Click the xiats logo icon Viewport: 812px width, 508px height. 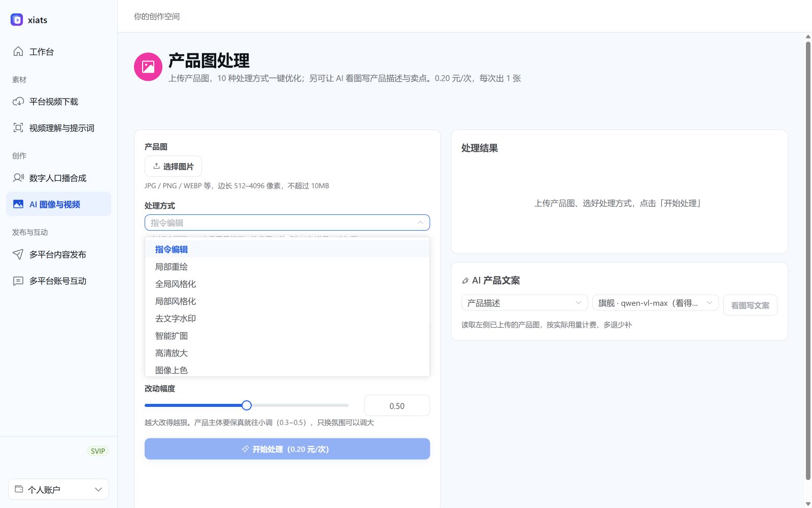pos(17,20)
